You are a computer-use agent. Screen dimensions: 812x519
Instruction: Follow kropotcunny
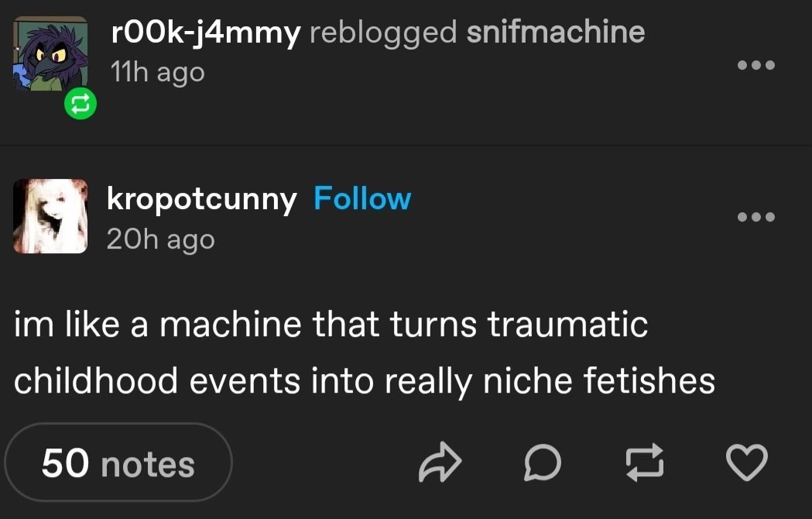[x=361, y=199]
